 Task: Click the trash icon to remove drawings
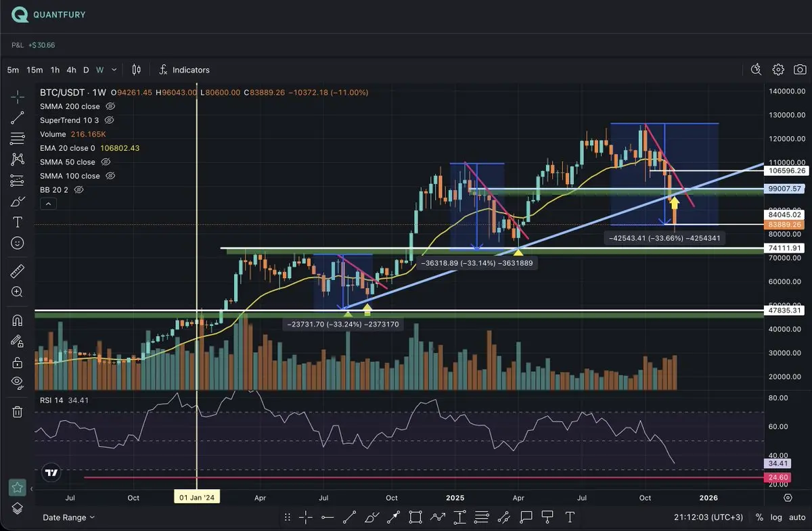[18, 411]
